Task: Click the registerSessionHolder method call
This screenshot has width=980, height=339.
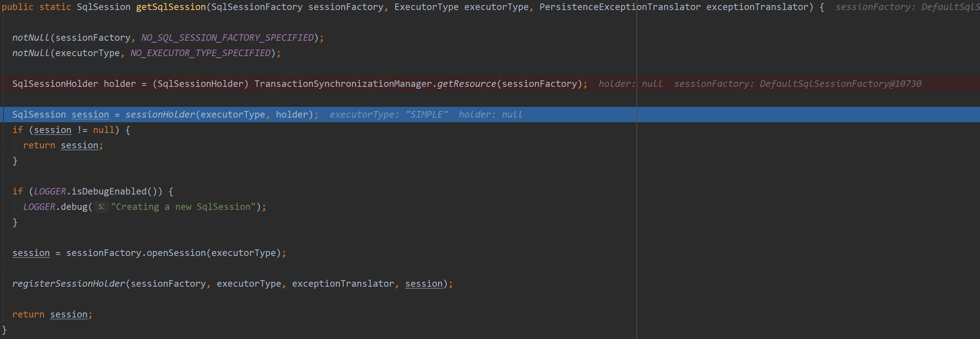Action: tap(69, 284)
